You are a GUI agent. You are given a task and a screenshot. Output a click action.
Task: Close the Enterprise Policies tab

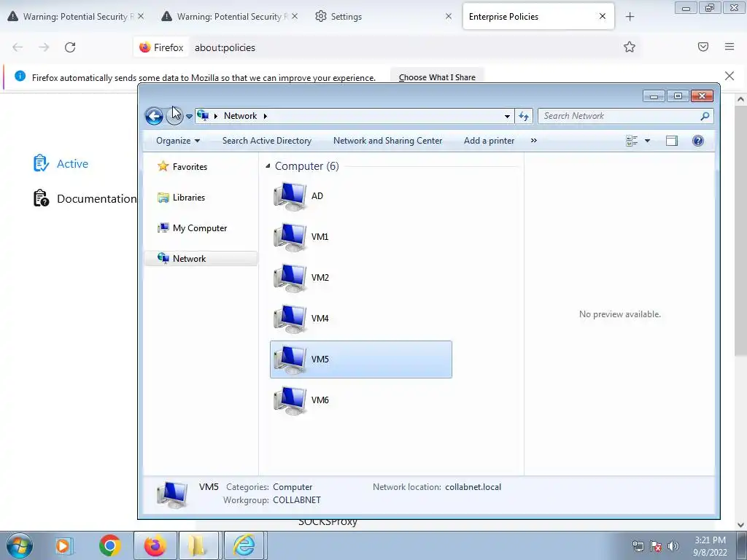603,16
